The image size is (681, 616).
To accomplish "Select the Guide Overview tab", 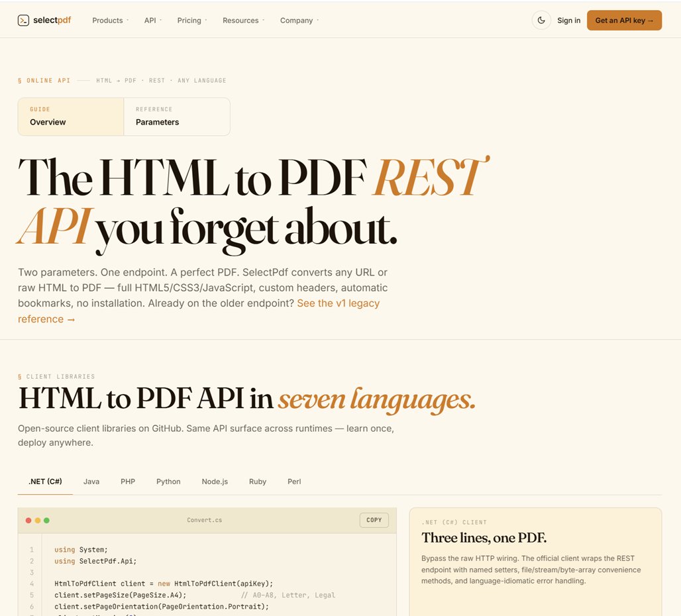I will 71,117.
